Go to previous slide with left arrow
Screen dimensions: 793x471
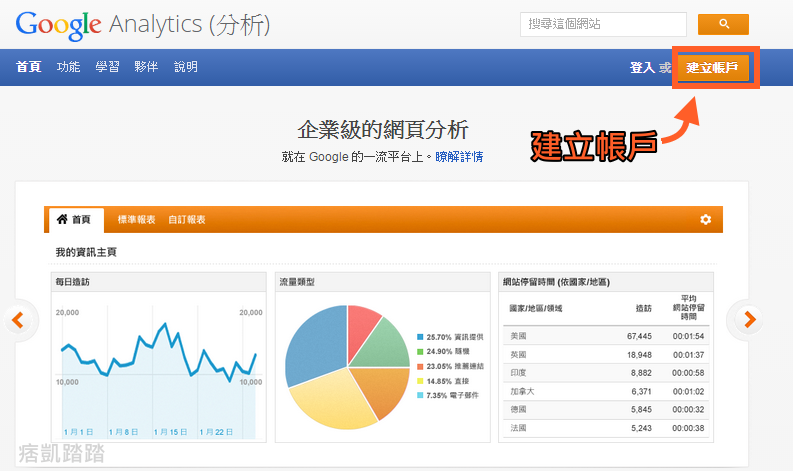[18, 320]
